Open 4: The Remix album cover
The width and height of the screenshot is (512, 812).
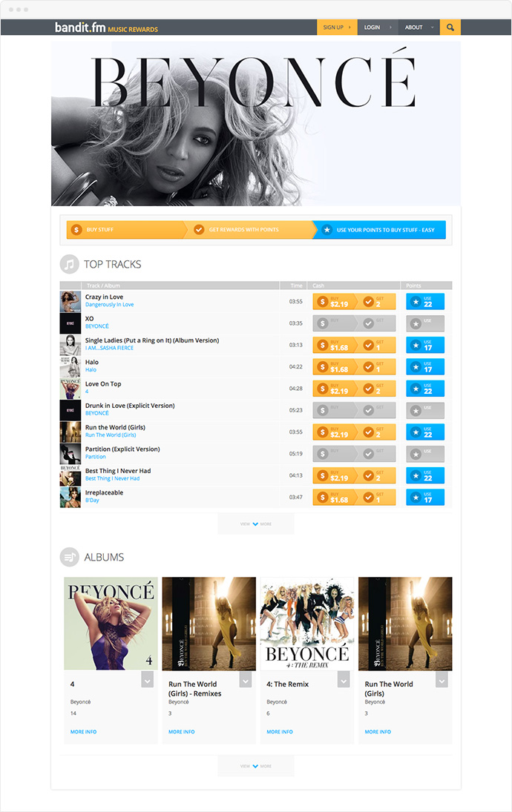click(306, 624)
